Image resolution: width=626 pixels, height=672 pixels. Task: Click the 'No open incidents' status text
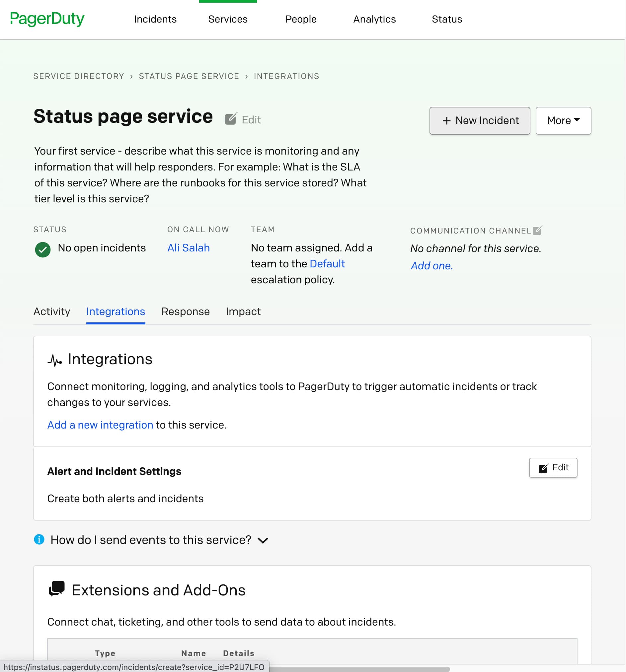102,248
